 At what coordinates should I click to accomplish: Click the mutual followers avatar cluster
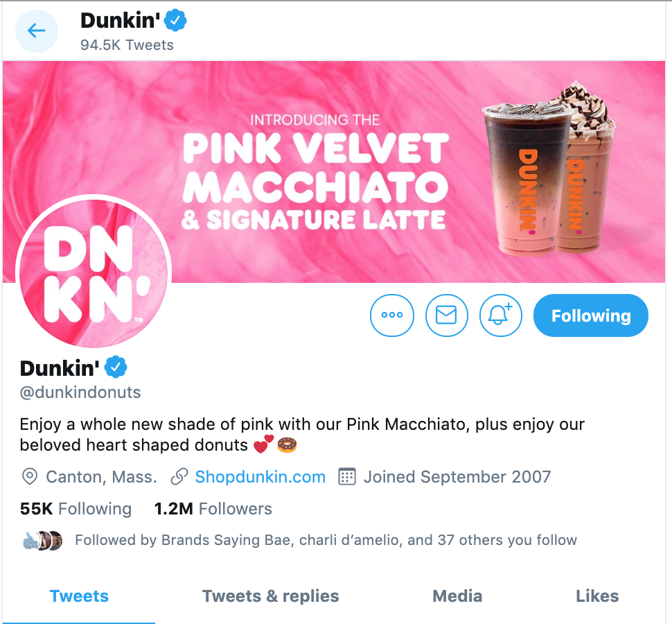pyautogui.click(x=42, y=540)
